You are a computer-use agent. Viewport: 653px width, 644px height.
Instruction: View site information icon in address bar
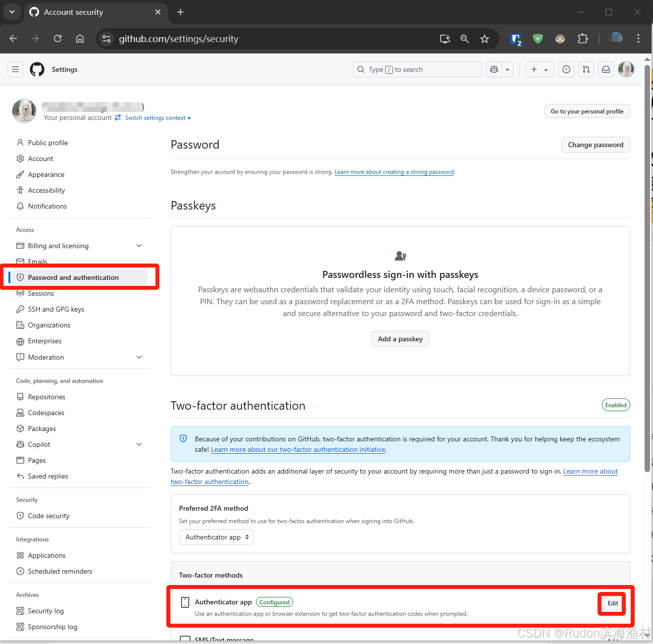[x=106, y=39]
